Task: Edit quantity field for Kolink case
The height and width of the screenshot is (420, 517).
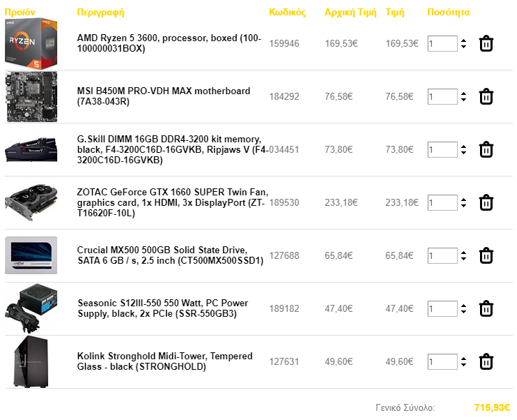Action: [x=442, y=362]
